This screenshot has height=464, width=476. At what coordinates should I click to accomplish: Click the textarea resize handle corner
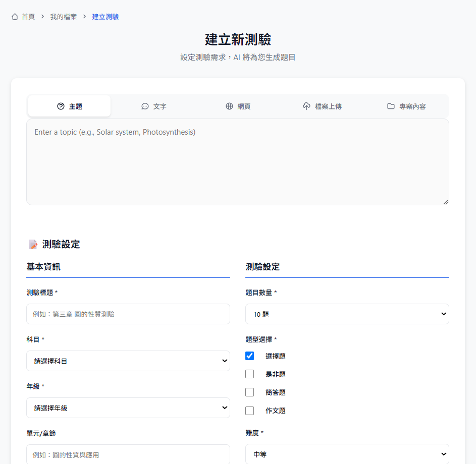pyautogui.click(x=446, y=202)
